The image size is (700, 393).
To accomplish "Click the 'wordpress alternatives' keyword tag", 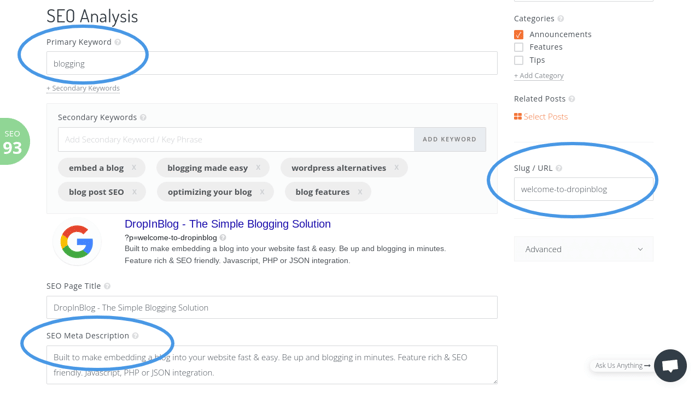I will click(344, 168).
